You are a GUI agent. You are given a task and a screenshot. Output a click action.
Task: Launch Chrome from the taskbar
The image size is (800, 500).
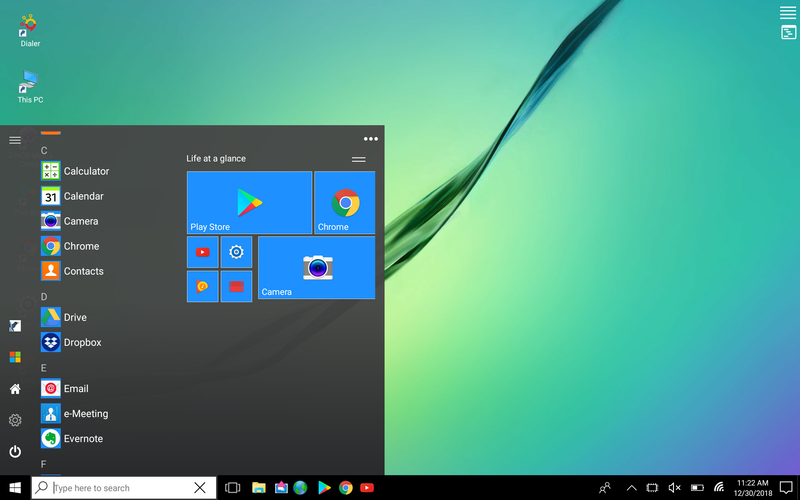345,488
